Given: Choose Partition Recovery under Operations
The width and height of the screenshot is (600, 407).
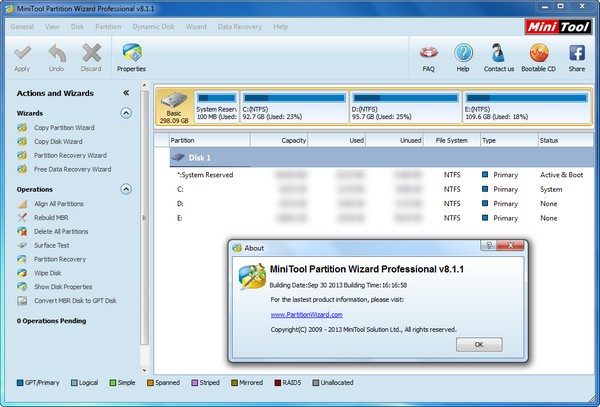Looking at the screenshot, I should 60,259.
